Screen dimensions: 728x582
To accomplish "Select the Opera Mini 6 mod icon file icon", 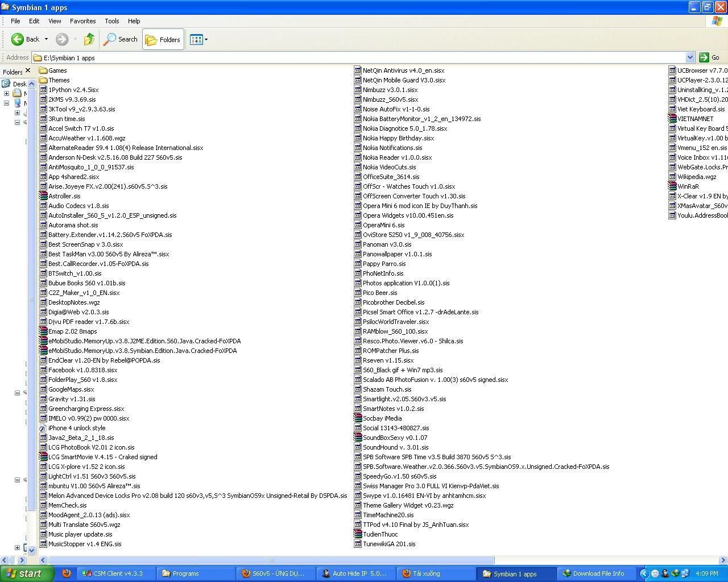I will tap(358, 206).
